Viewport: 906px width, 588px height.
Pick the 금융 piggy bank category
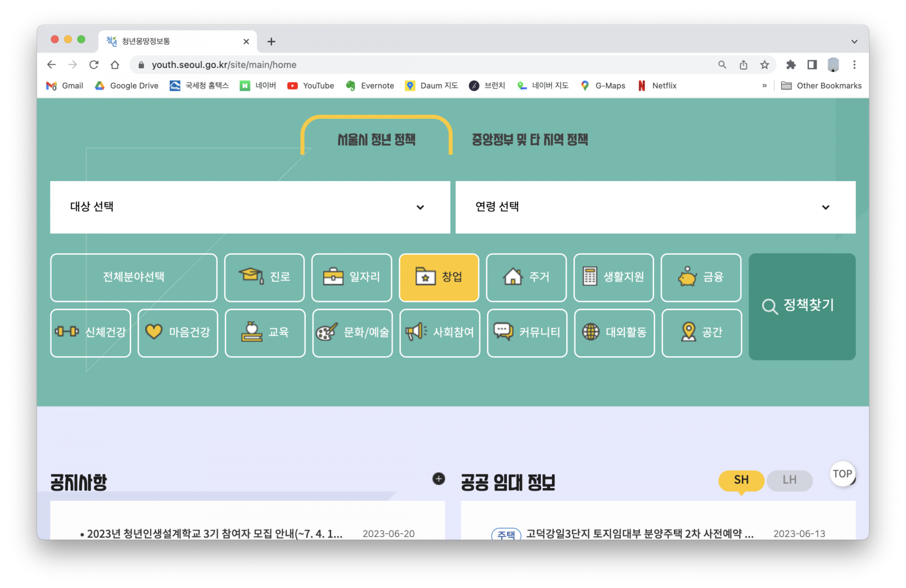click(x=701, y=277)
